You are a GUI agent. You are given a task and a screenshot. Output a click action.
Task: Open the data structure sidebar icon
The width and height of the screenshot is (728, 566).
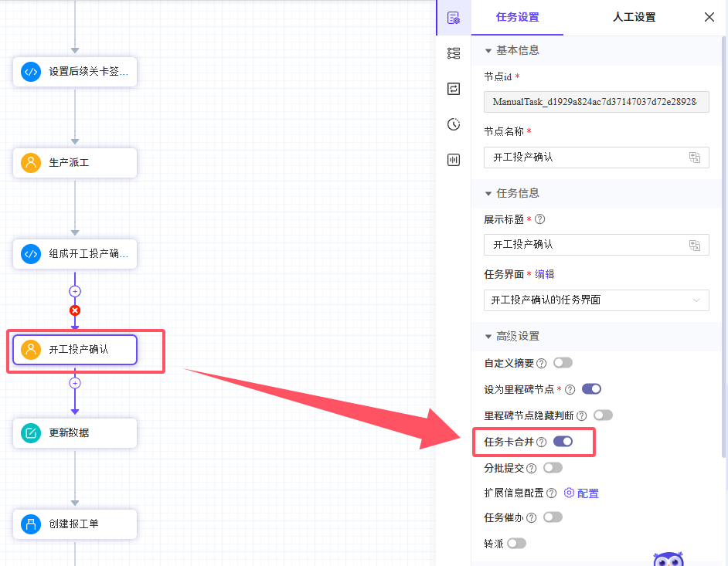tap(454, 53)
